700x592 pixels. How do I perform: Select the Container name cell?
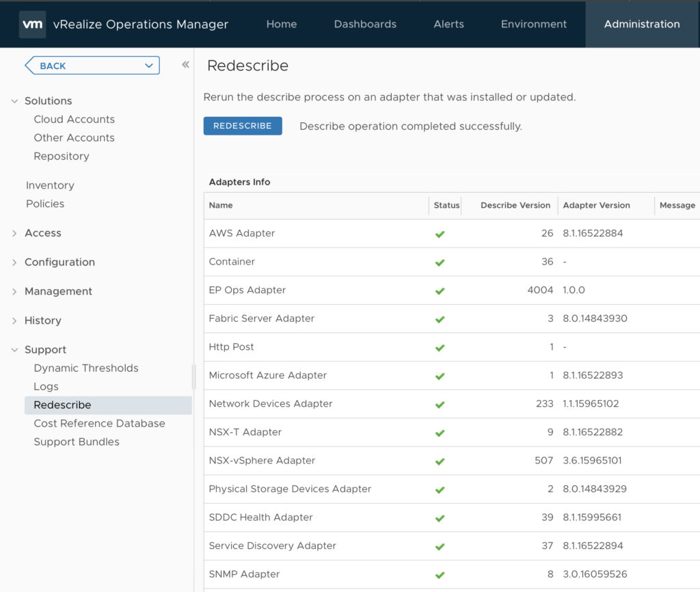[x=232, y=262]
